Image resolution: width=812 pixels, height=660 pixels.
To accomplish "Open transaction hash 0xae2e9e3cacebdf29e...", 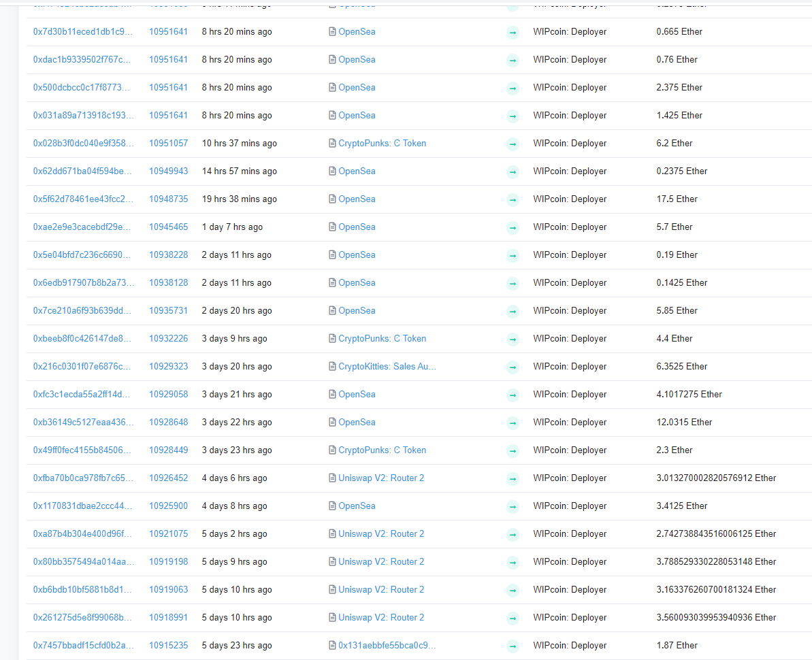I will click(82, 227).
